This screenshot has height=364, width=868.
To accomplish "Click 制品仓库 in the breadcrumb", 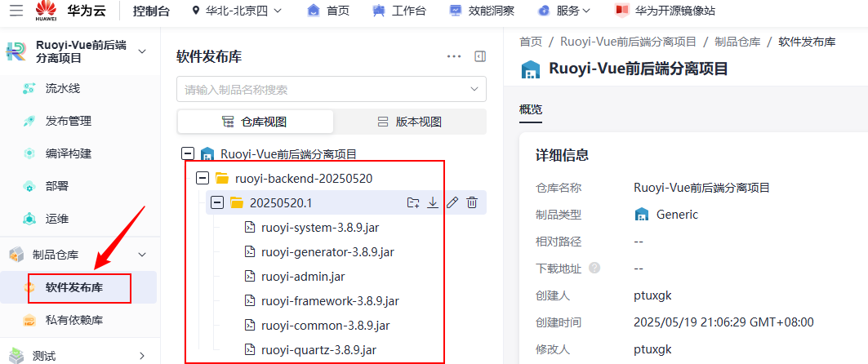I will 737,42.
